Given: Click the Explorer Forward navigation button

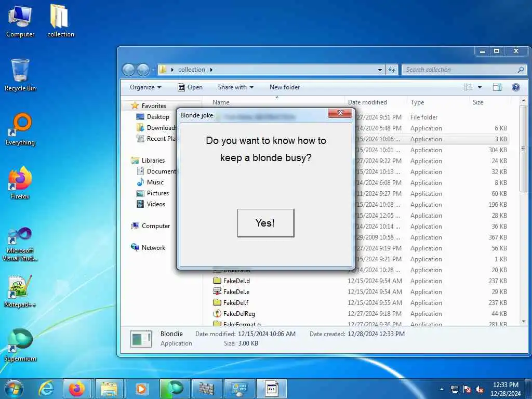Looking at the screenshot, I should 143,70.
